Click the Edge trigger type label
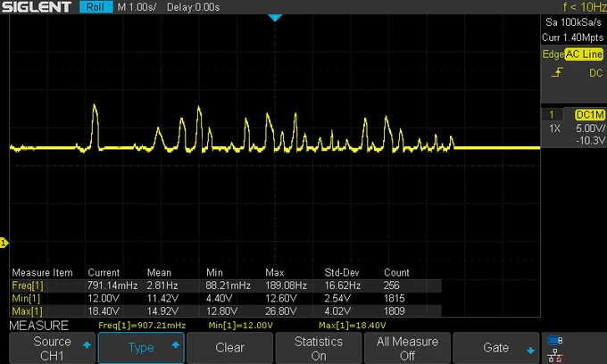Image resolution: width=607 pixels, height=364 pixels. [553, 54]
